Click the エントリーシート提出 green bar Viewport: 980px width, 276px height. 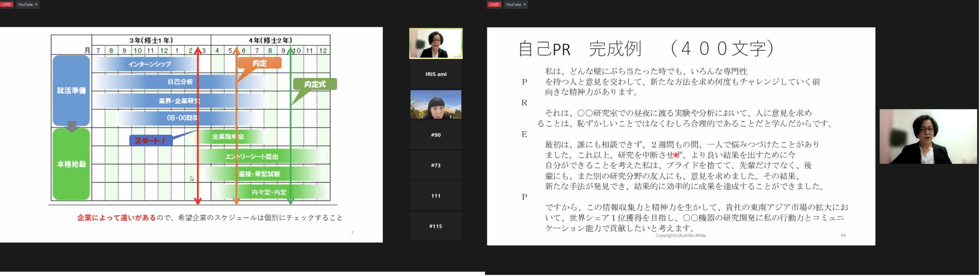click(252, 156)
